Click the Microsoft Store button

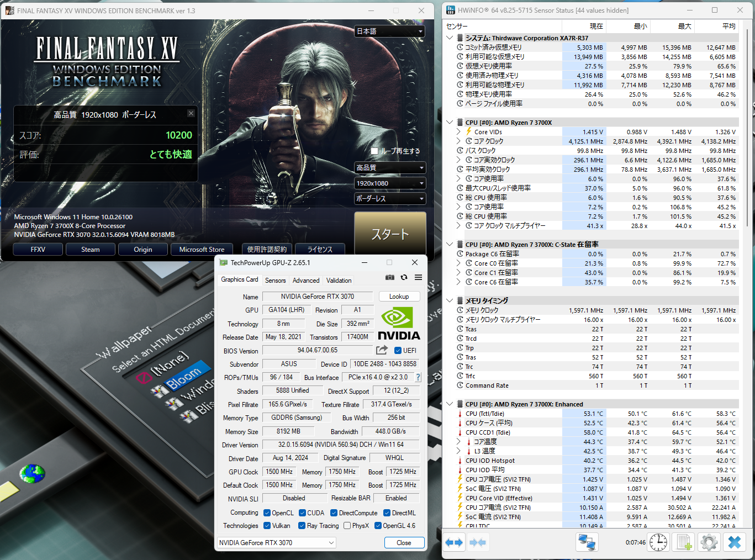(202, 250)
